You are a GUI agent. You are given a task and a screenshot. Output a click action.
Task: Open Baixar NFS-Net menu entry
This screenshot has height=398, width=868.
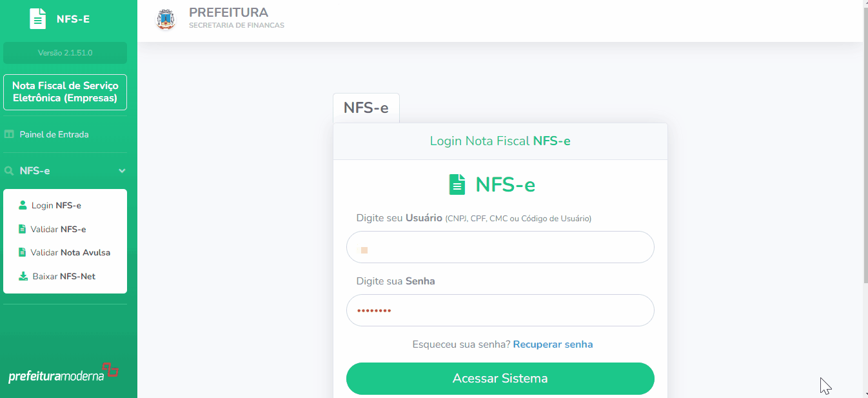tap(64, 276)
